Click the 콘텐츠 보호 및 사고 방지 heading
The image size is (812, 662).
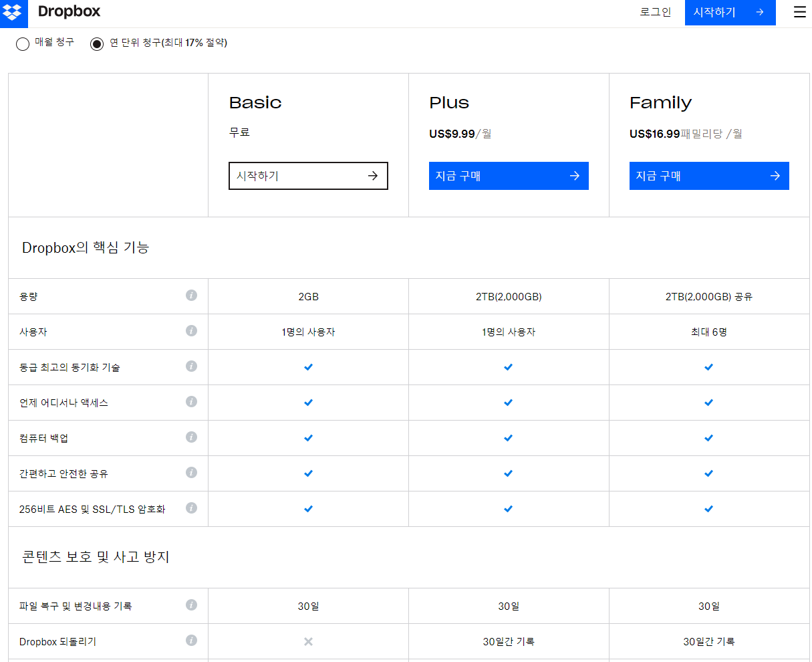pos(96,557)
